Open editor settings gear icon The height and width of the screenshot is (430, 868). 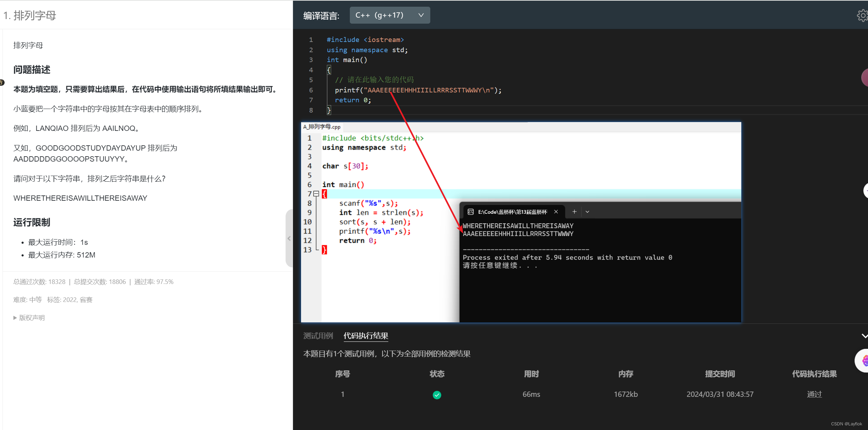click(863, 16)
